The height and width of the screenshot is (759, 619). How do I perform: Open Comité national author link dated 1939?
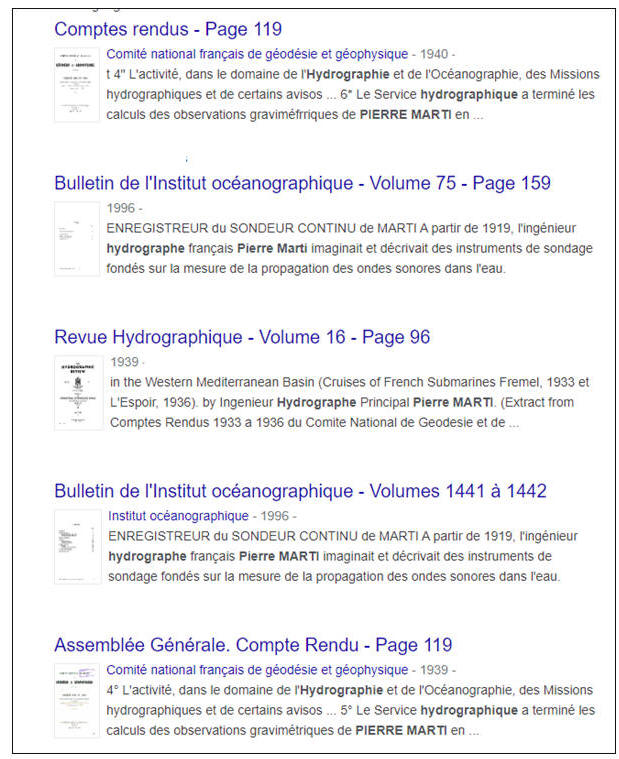click(x=257, y=670)
